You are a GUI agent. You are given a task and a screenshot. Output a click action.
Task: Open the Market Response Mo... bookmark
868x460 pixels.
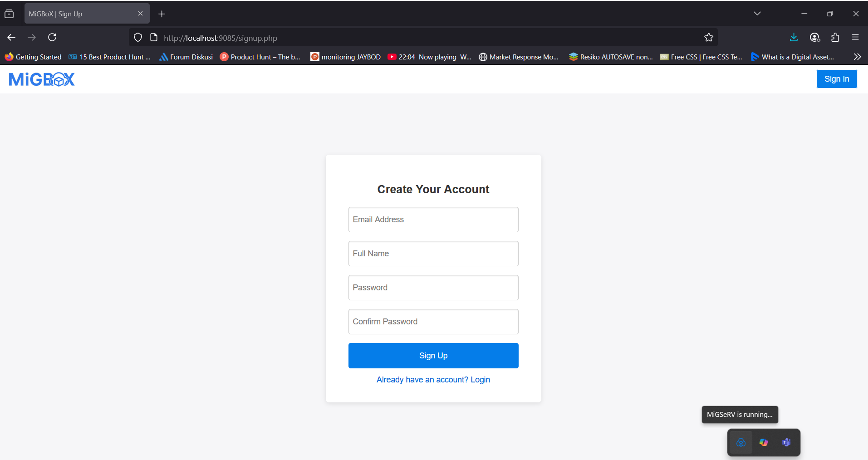[519, 57]
